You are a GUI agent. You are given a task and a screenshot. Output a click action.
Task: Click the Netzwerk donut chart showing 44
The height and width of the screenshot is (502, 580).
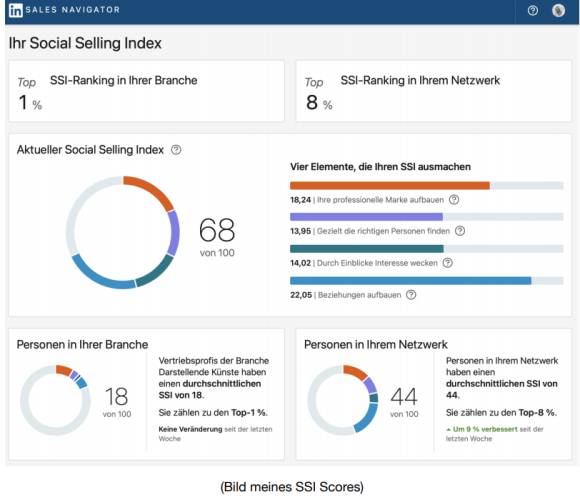(x=343, y=400)
